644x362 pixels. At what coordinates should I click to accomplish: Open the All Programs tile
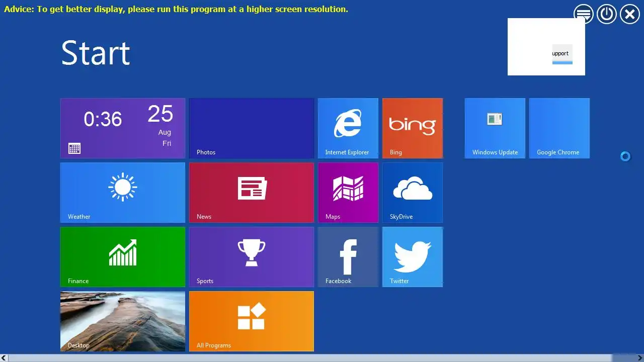[252, 321]
